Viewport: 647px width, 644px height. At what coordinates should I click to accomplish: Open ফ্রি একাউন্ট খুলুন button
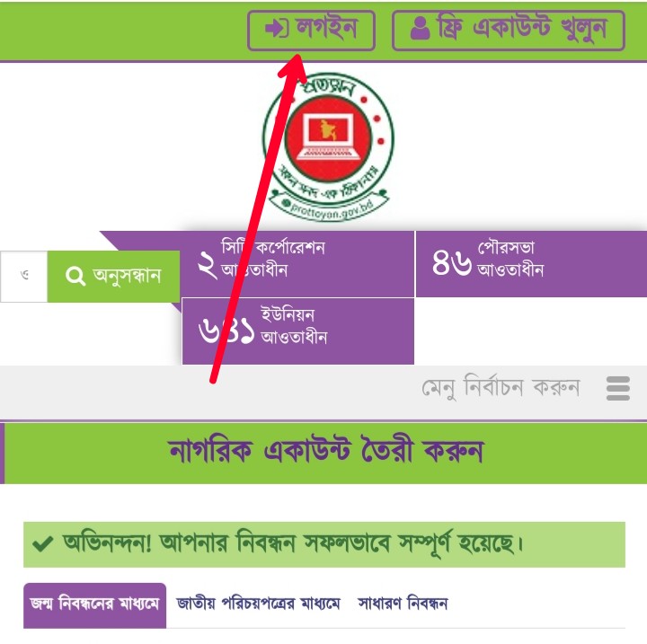[509, 31]
